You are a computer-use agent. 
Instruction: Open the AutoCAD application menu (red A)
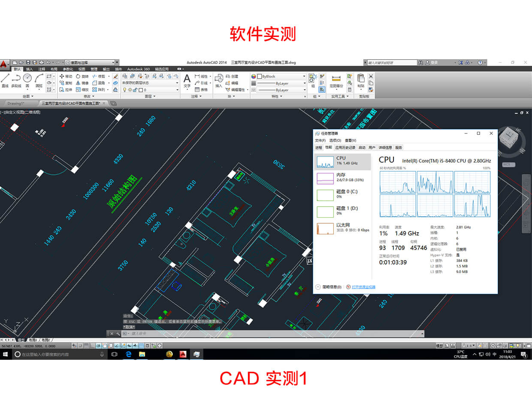point(4,63)
